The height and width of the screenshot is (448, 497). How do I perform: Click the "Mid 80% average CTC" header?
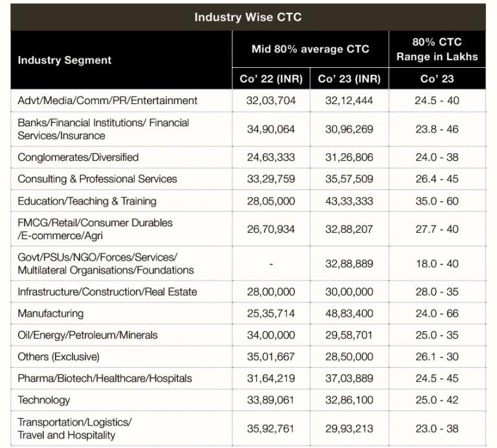(310, 49)
